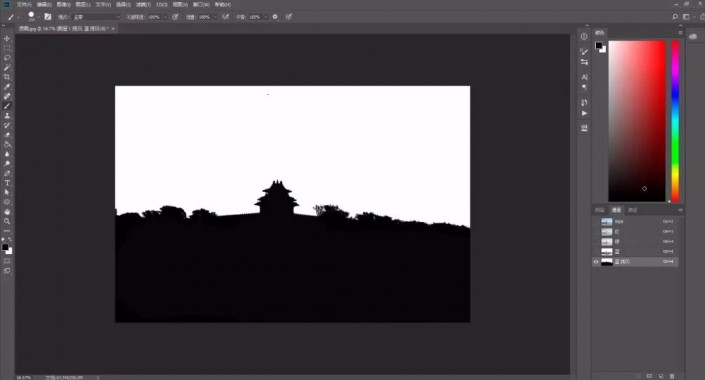
Task: Select the Path Selection tool
Action: [7, 192]
